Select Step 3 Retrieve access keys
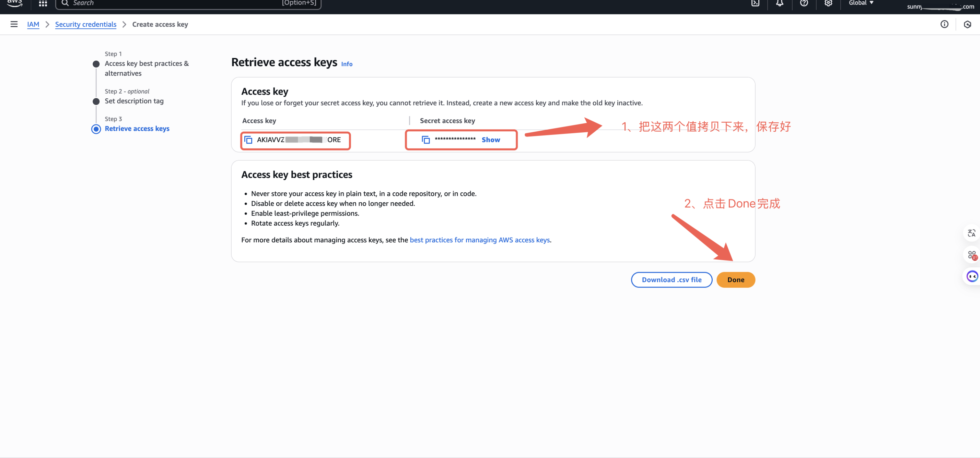Screen dimensions: 980x458 [137, 129]
